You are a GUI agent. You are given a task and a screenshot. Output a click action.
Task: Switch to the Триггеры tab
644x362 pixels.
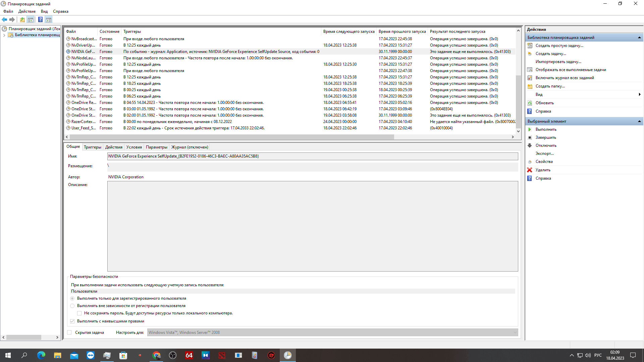coord(93,147)
